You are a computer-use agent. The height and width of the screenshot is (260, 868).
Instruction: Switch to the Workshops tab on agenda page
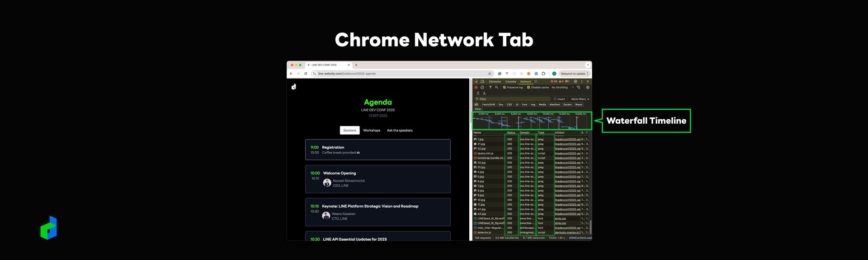pos(372,130)
